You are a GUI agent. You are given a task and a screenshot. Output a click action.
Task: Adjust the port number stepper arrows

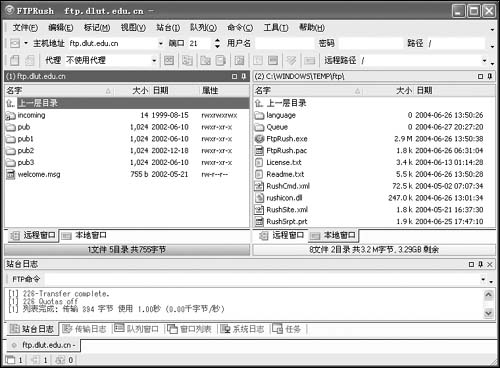pos(217,43)
